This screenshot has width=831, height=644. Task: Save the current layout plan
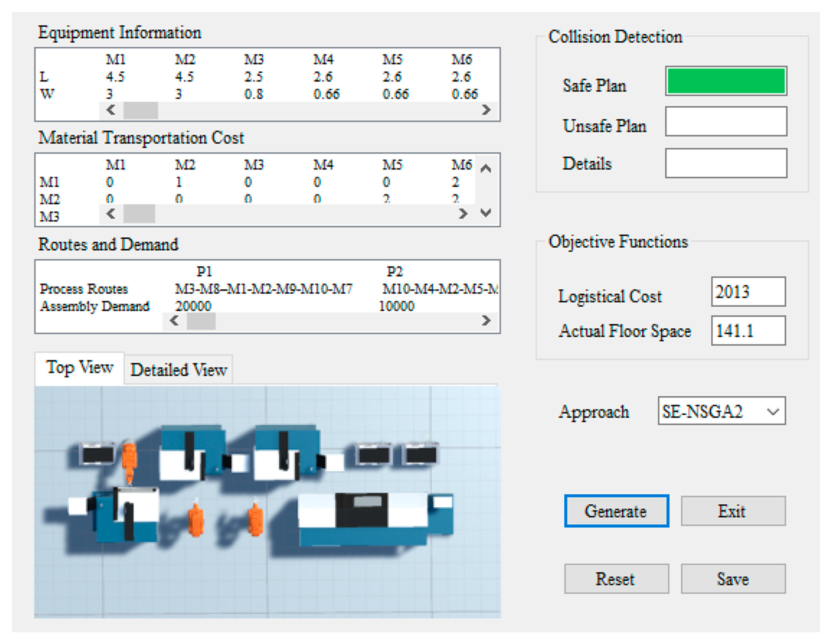pos(733,579)
